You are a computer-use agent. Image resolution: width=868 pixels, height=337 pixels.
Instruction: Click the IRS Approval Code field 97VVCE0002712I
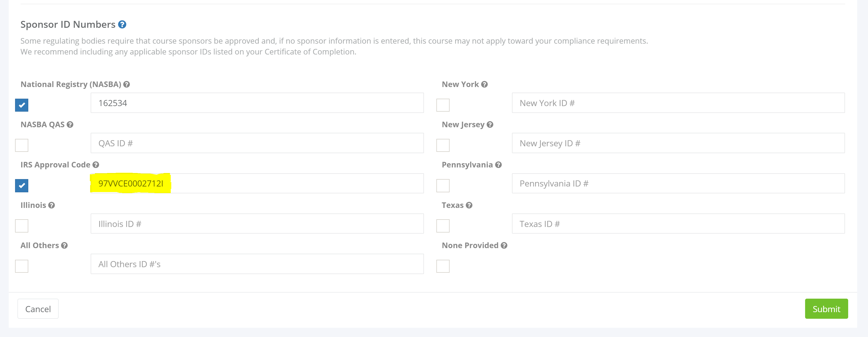coord(257,183)
